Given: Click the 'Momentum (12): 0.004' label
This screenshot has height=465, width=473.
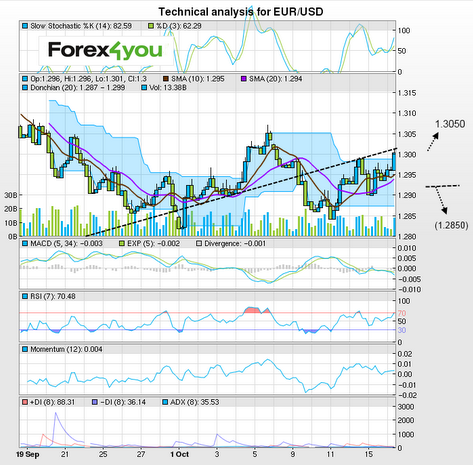Looking at the screenshot, I should click(x=66, y=349).
